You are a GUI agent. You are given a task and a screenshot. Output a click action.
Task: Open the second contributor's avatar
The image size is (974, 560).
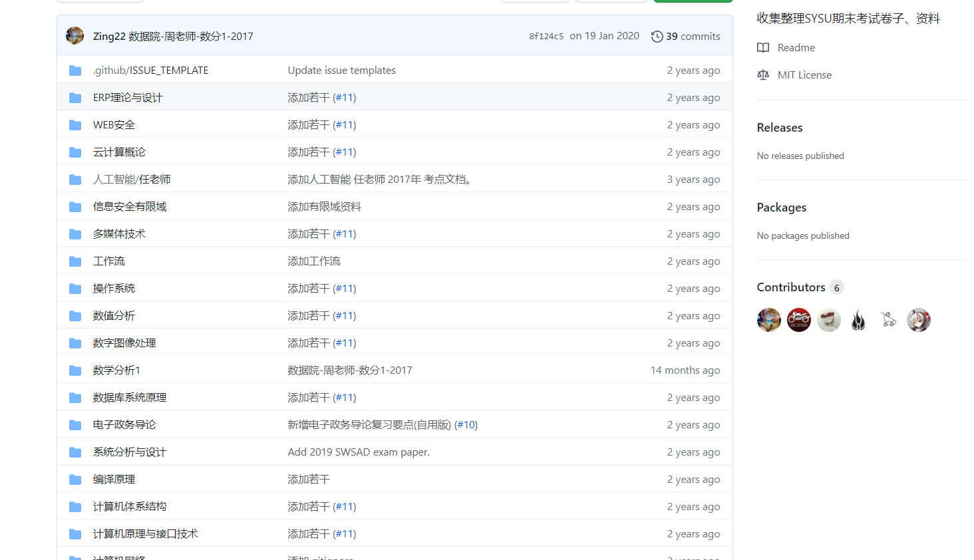(798, 320)
